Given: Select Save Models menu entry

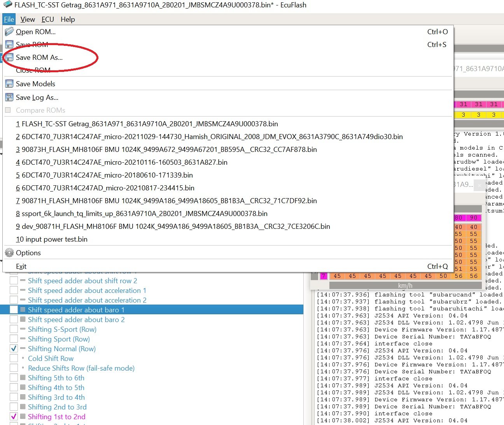Looking at the screenshot, I should tap(228, 84).
